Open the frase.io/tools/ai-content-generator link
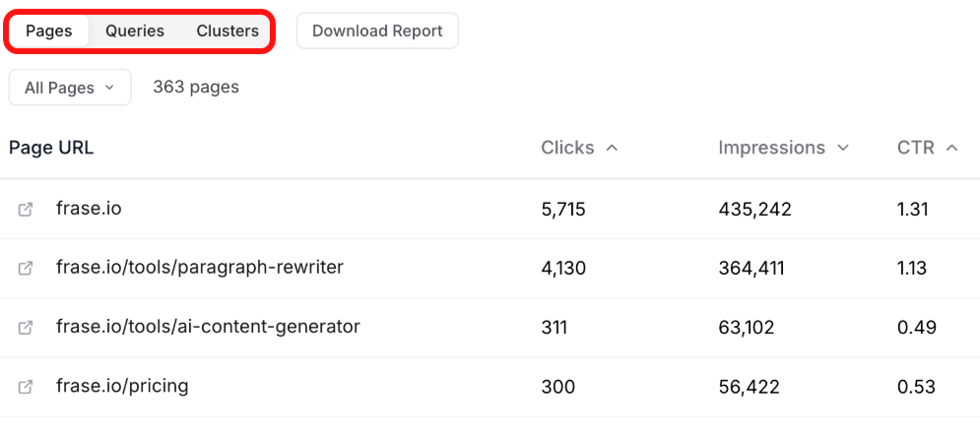 [208, 327]
